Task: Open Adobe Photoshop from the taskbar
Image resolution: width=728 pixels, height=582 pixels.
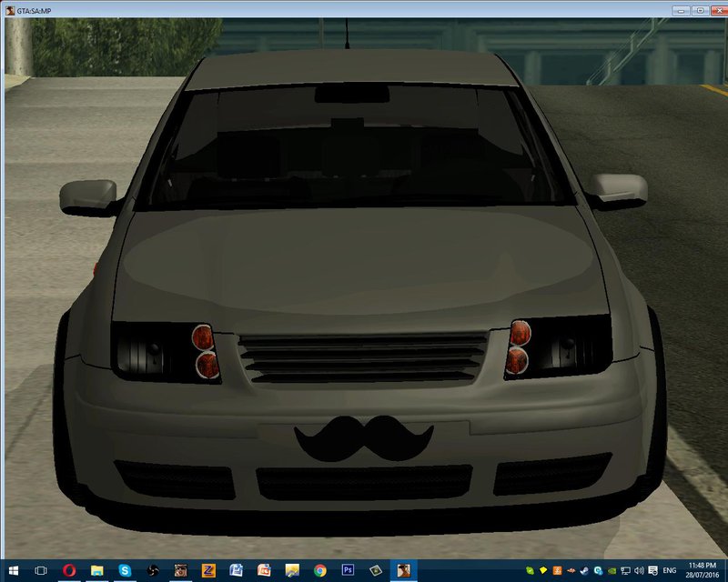Action: 348,570
